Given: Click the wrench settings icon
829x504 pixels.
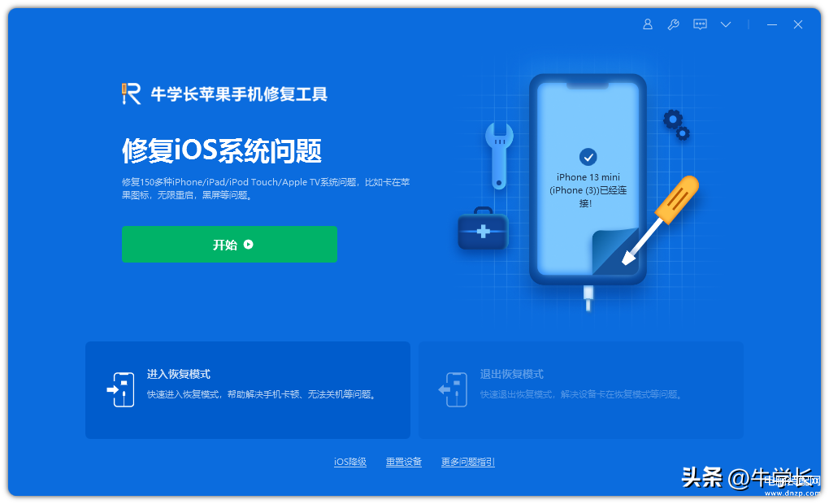Looking at the screenshot, I should (673, 24).
